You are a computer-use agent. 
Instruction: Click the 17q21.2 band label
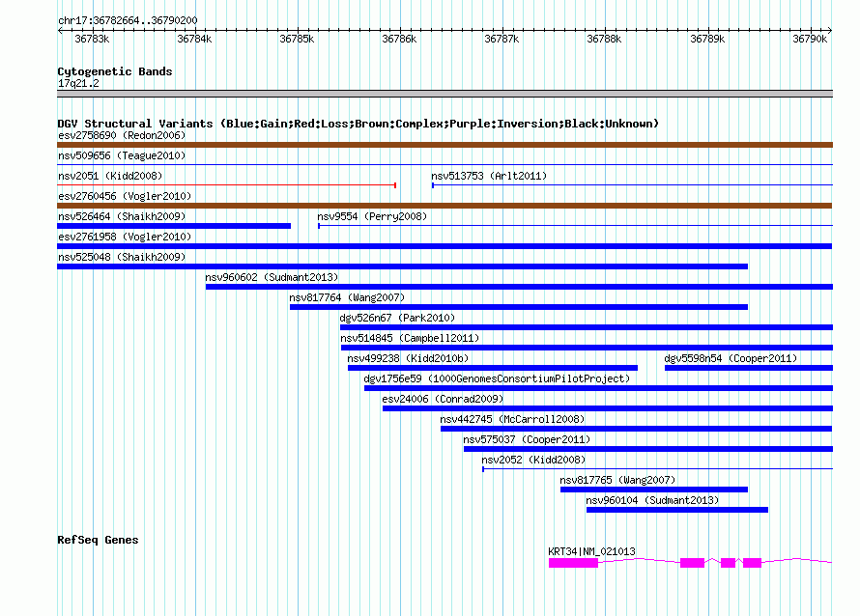(78, 83)
